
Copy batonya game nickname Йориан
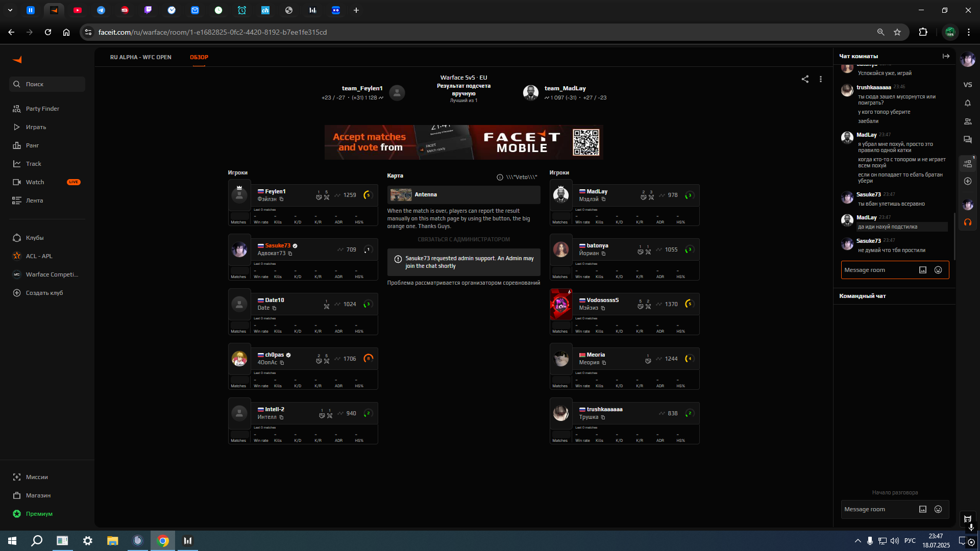click(x=603, y=254)
